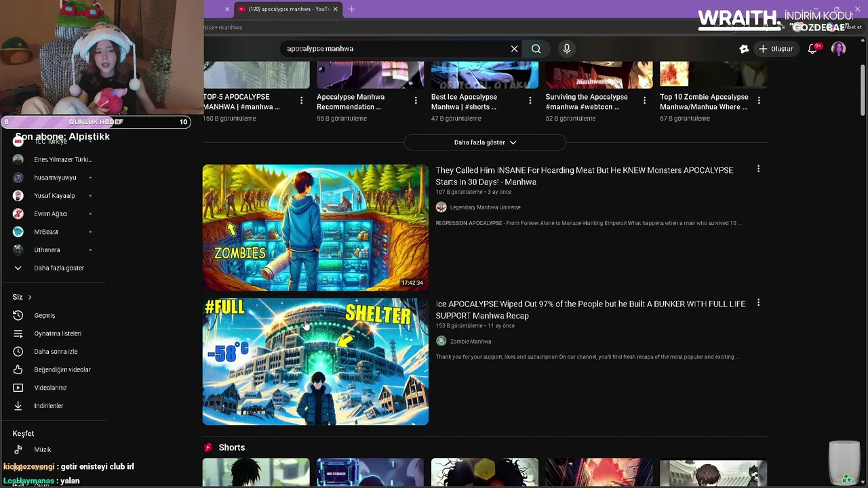Viewport: 868px width, 488px height.
Task: Play the FULL SHELTER ice apocalypse thumbnail
Action: coord(315,361)
